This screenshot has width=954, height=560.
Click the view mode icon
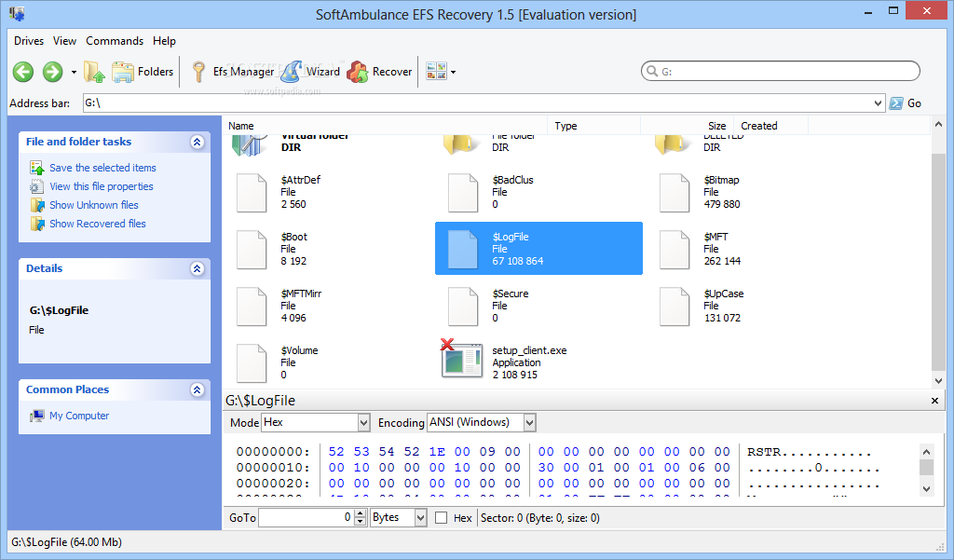coord(436,71)
